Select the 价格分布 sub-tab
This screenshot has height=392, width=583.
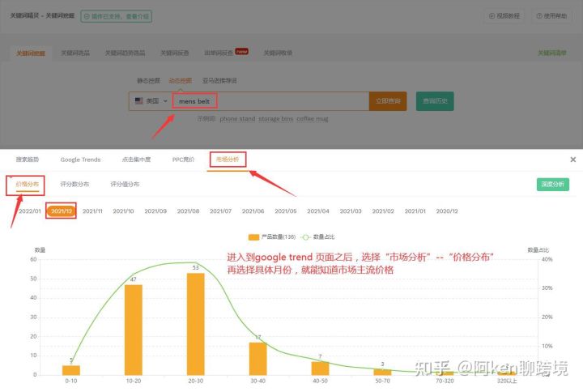click(x=28, y=184)
